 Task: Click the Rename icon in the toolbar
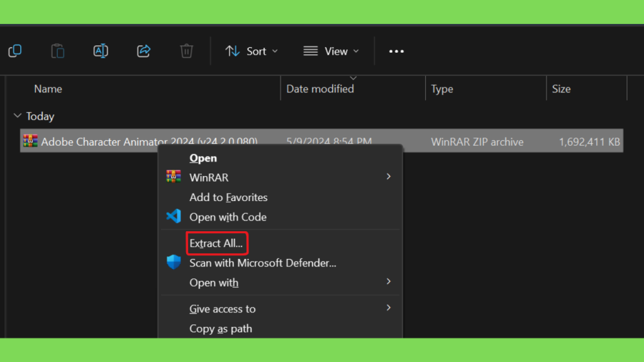(101, 51)
